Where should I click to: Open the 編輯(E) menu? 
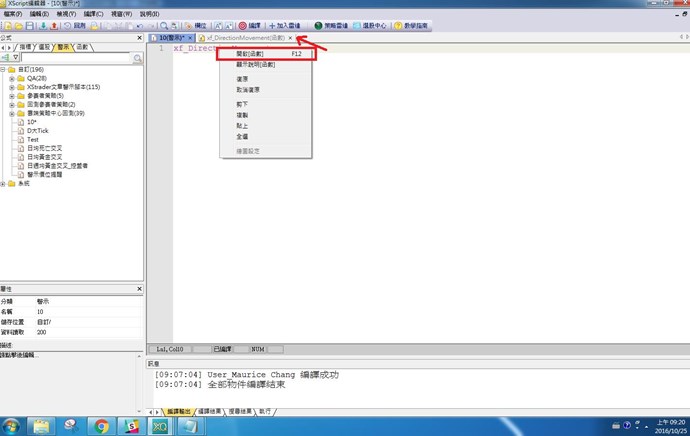[x=39, y=14]
